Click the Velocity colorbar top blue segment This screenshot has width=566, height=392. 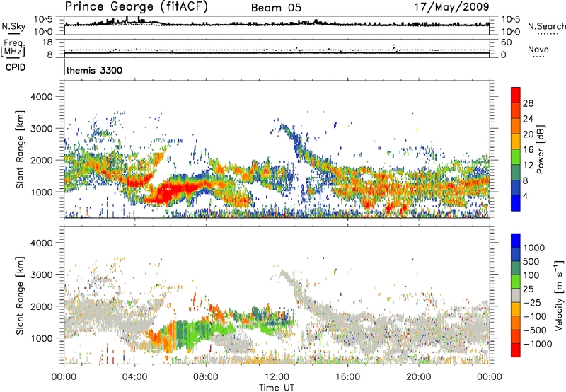click(516, 241)
